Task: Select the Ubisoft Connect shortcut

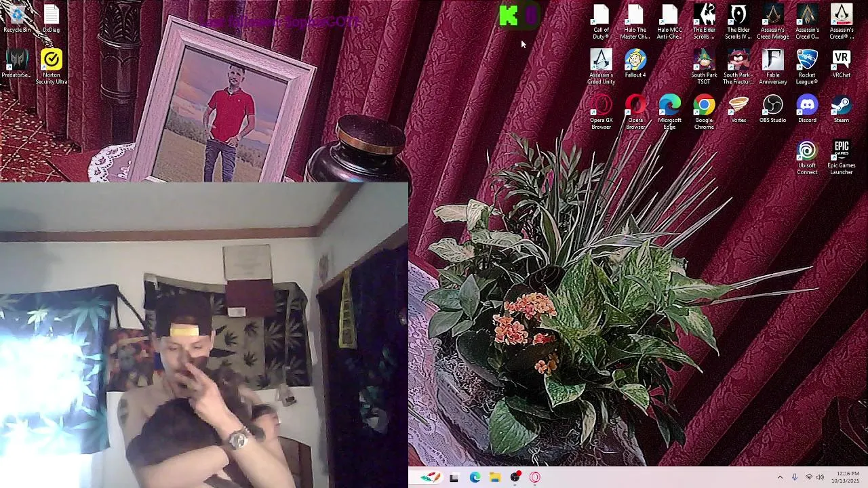Action: click(x=807, y=158)
